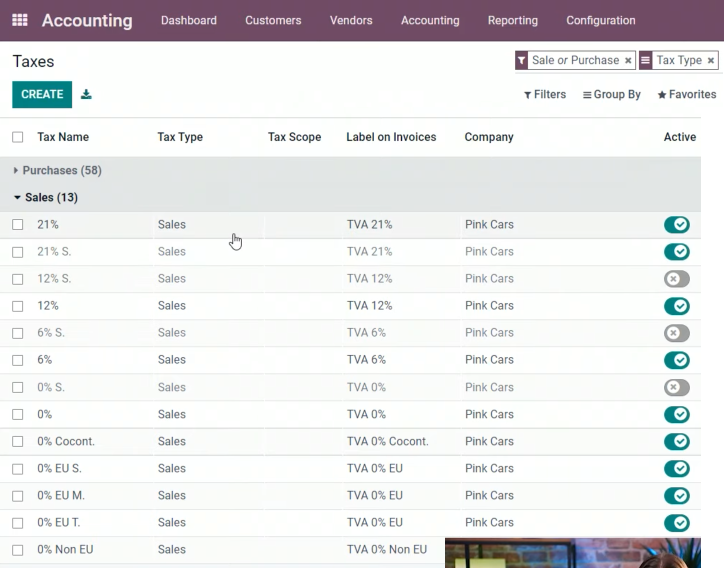Select the 21% S. row checkbox
The height and width of the screenshot is (568, 724).
click(18, 252)
